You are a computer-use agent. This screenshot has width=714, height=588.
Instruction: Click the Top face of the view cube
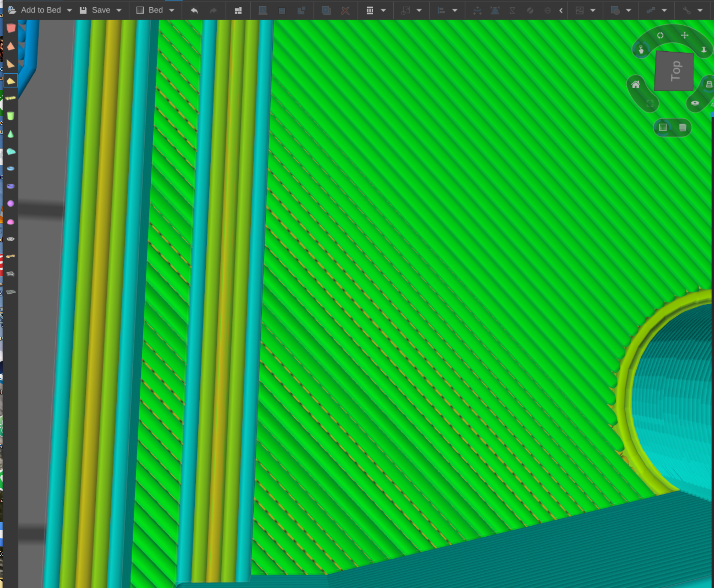[674, 71]
